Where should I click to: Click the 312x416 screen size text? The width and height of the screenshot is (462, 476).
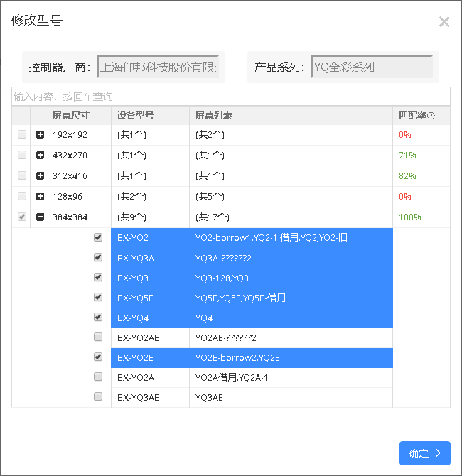point(70,175)
